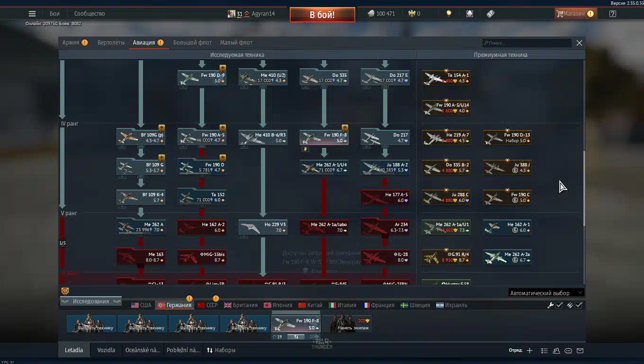Switch to the Малый флот tab
This screenshot has width=644, height=364.
(x=236, y=43)
